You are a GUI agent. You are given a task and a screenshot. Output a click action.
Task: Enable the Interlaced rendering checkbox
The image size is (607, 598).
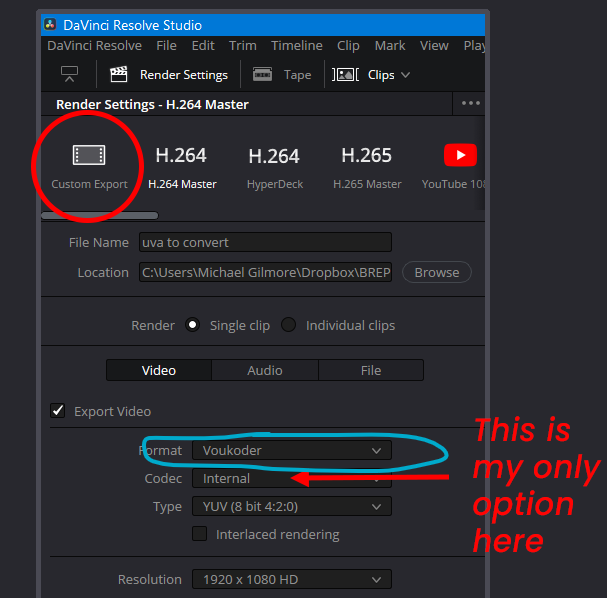coord(200,535)
